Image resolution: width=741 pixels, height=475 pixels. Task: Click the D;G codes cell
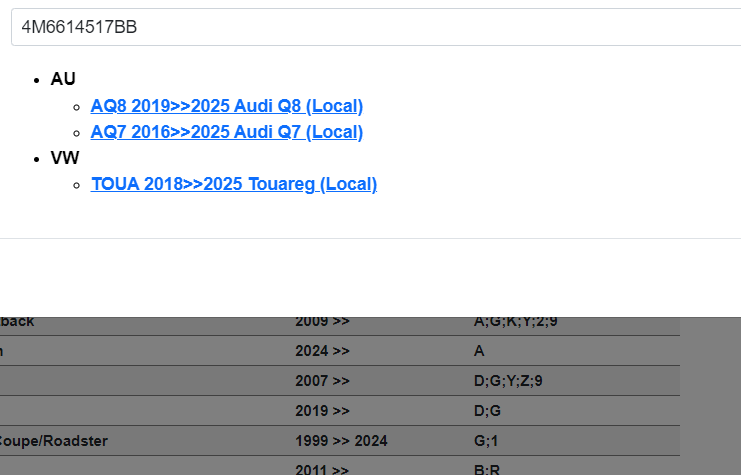(487, 411)
